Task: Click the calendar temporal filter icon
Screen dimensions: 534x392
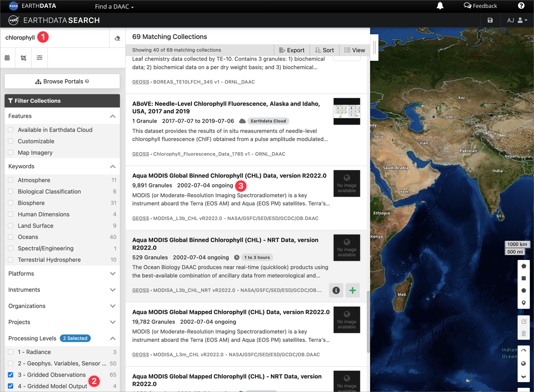Action: pos(7,58)
